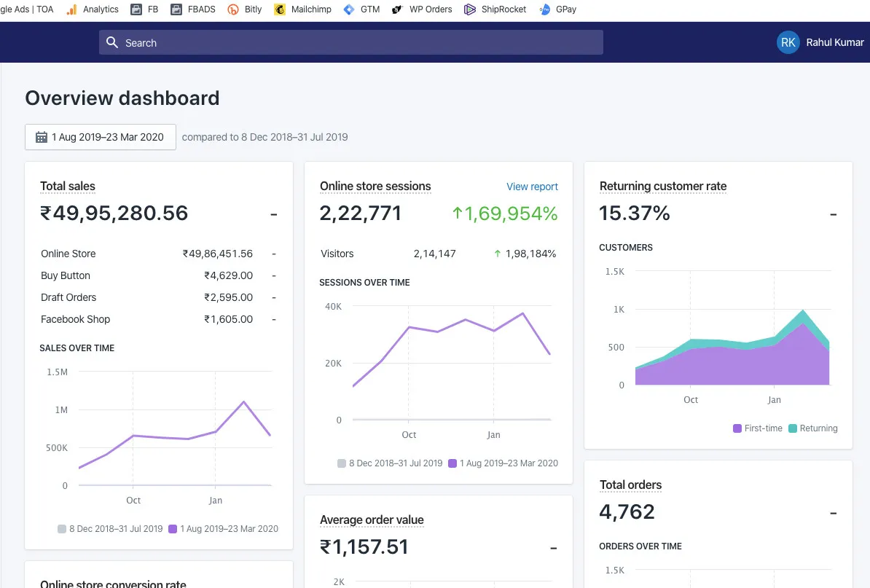The width and height of the screenshot is (870, 588).
Task: Click the calendar icon in the date picker
Action: pyautogui.click(x=42, y=136)
